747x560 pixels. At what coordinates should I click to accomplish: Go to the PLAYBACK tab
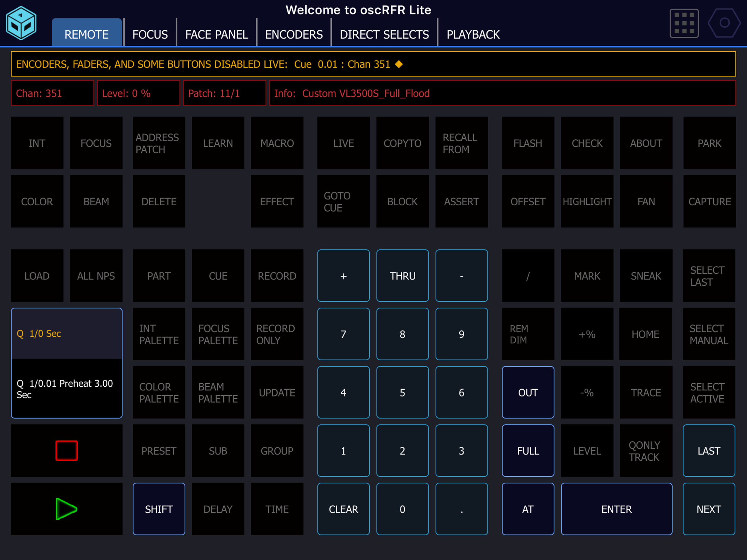point(473,34)
